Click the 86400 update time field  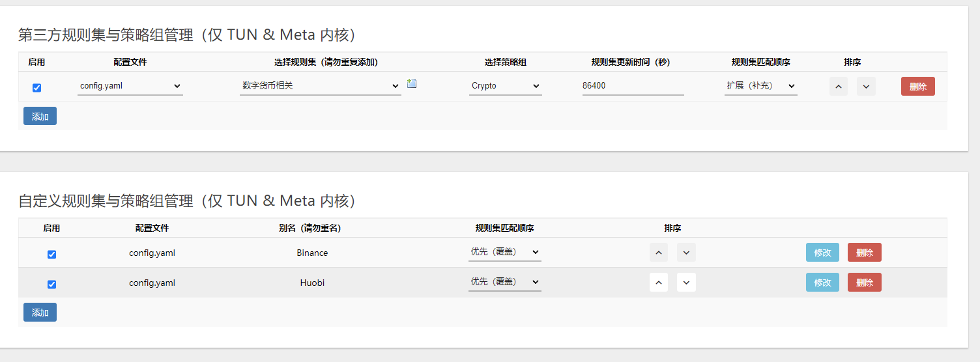tap(633, 86)
